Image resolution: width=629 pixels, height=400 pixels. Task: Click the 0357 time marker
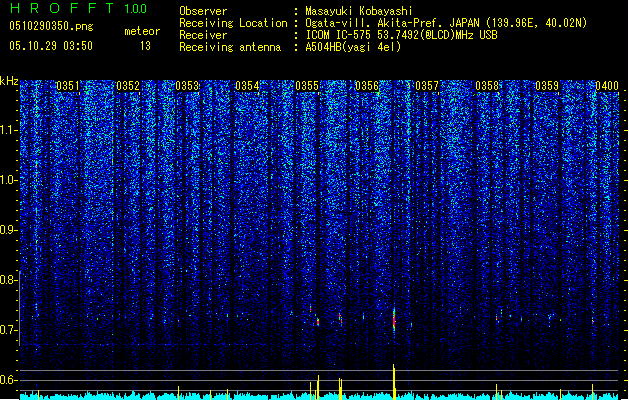427,86
